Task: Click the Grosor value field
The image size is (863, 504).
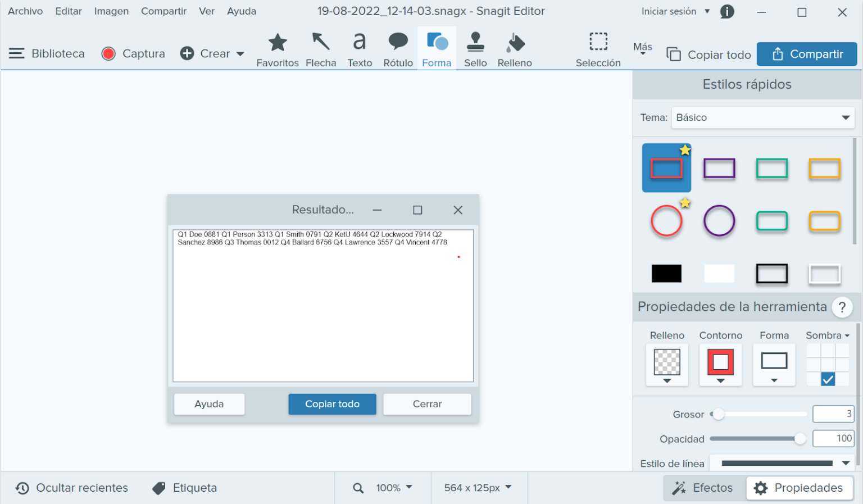Action: (833, 414)
